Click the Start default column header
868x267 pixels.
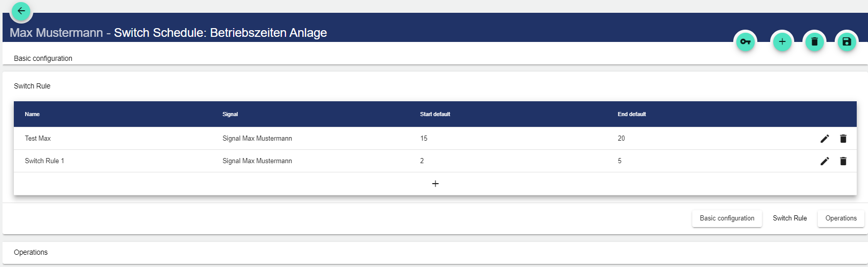pyautogui.click(x=435, y=114)
